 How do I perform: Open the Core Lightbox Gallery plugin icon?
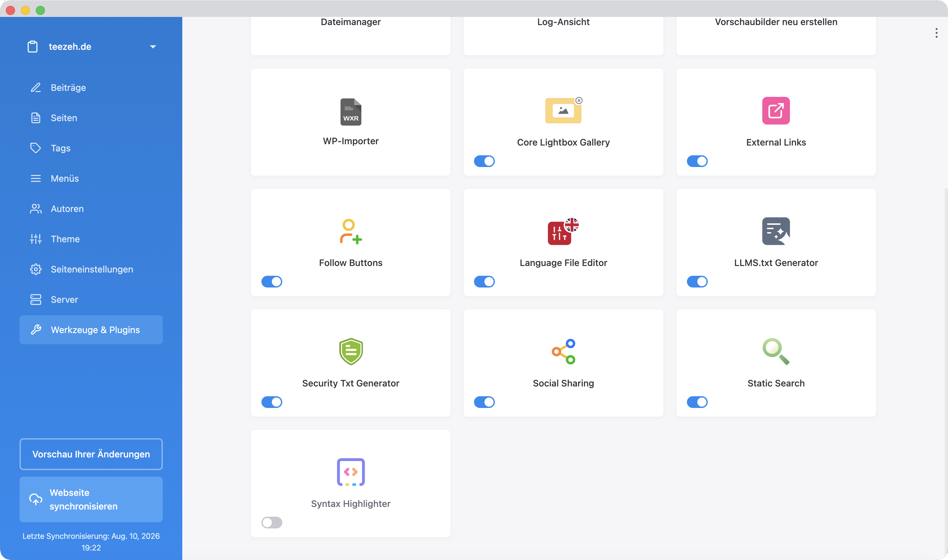pos(563,110)
